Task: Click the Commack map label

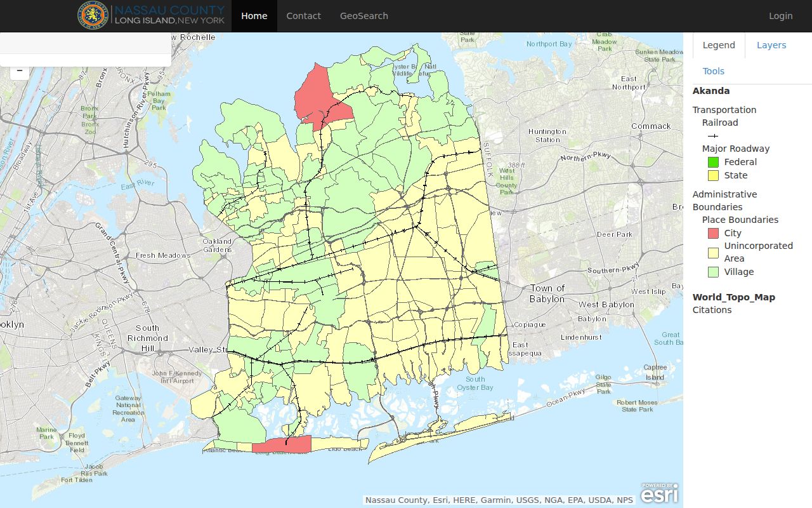Action: coord(651,126)
